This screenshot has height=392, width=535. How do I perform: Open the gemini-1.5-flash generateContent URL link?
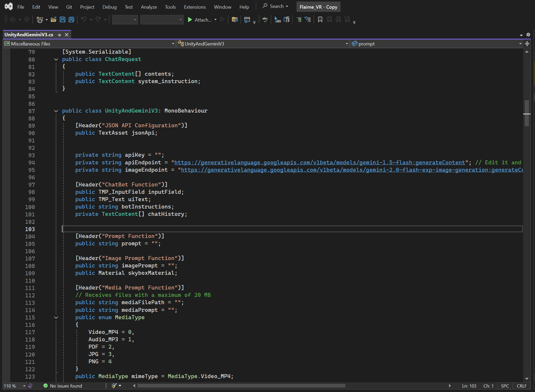319,163
